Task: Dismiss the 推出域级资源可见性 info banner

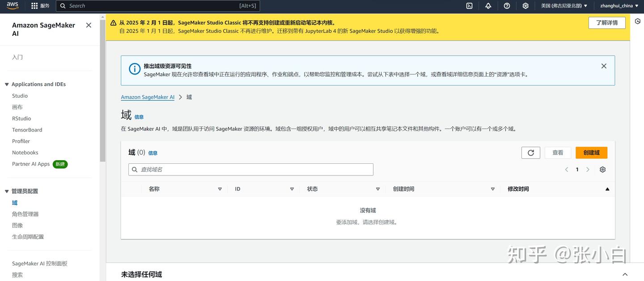Action: (x=604, y=66)
